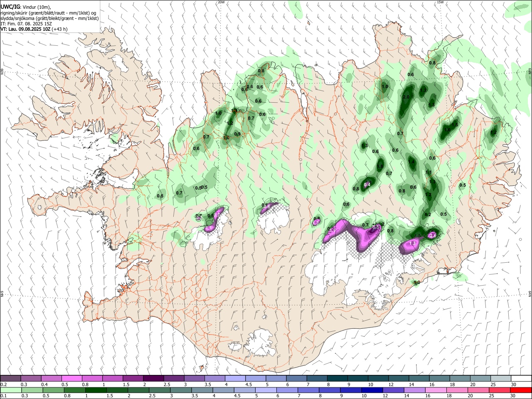Viewport: 532px width, 399px height.
Task: Click the 0.1 label under rain legend row
Action: tap(3, 396)
